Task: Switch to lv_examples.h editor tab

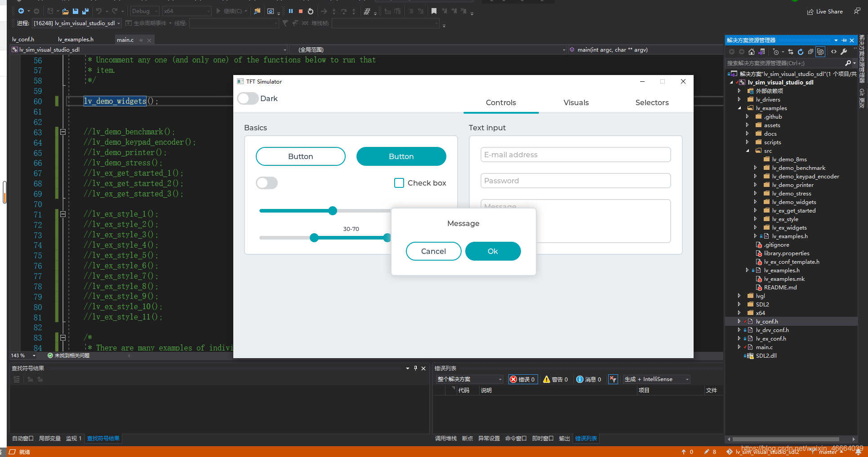Action: click(76, 40)
